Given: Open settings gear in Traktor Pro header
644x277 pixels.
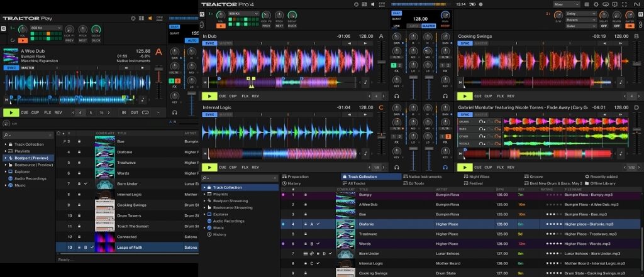Looking at the screenshot, I should (596, 4).
